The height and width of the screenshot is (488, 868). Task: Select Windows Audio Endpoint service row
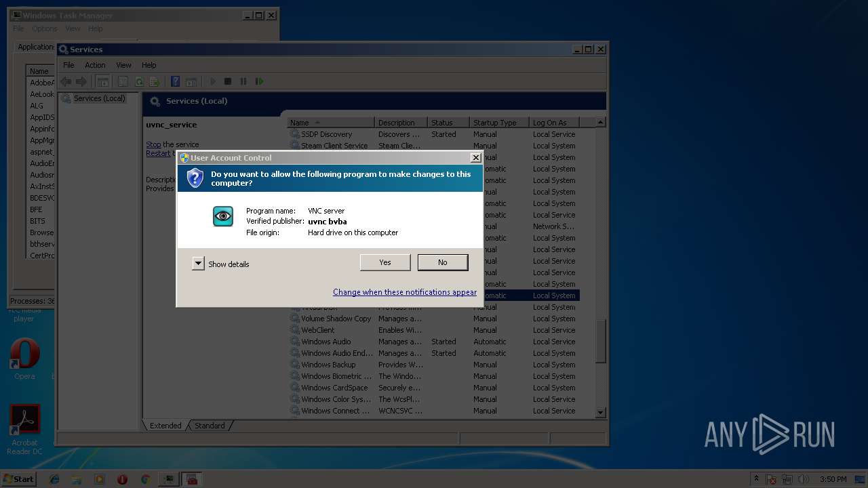tap(433, 353)
